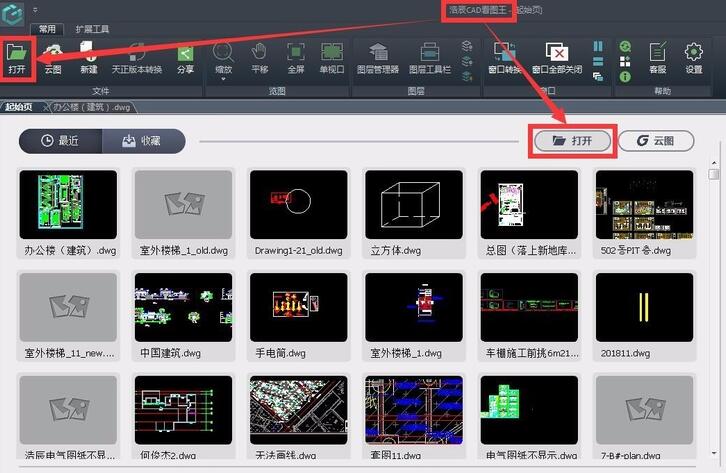Click the middle small layer-stack icon

pos(467,61)
